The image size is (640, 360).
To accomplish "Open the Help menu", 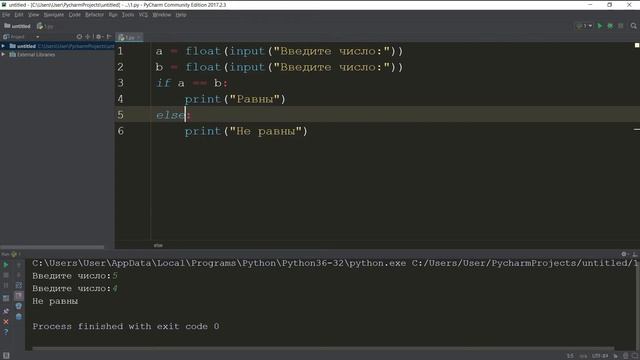I will coord(181,15).
